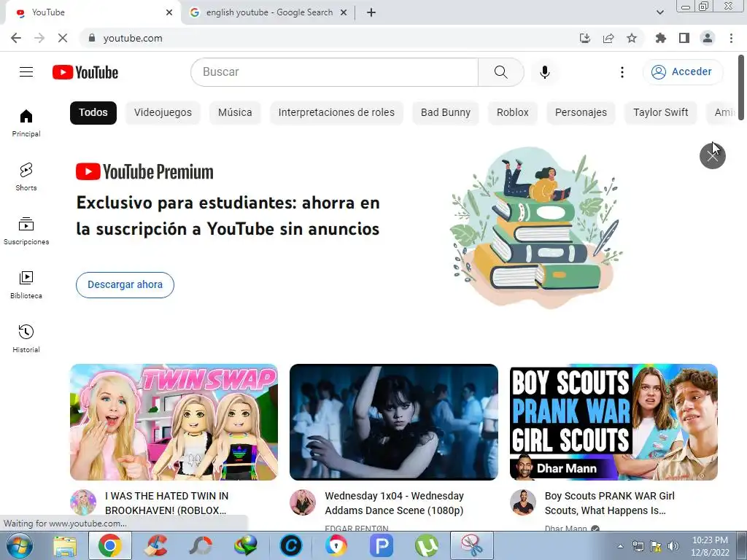747x560 pixels.
Task: Open the Twin Swap video thumbnail
Action: tap(174, 422)
